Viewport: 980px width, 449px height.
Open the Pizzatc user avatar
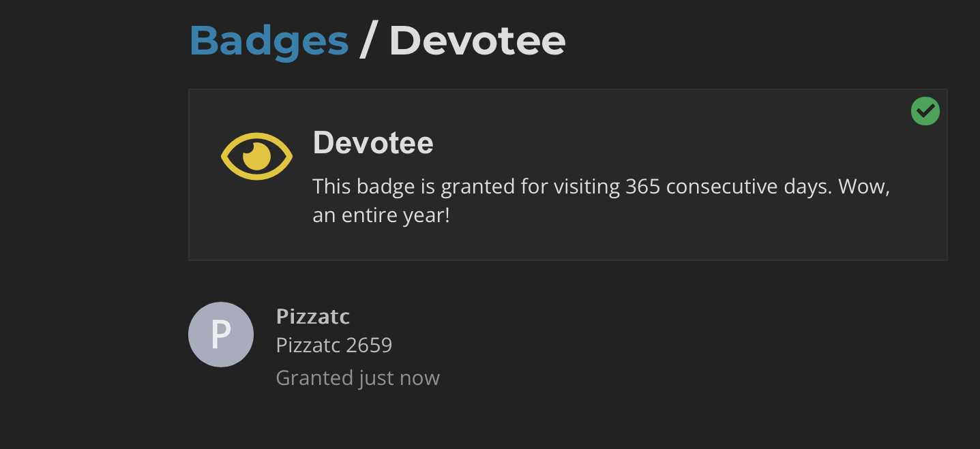[x=221, y=335]
